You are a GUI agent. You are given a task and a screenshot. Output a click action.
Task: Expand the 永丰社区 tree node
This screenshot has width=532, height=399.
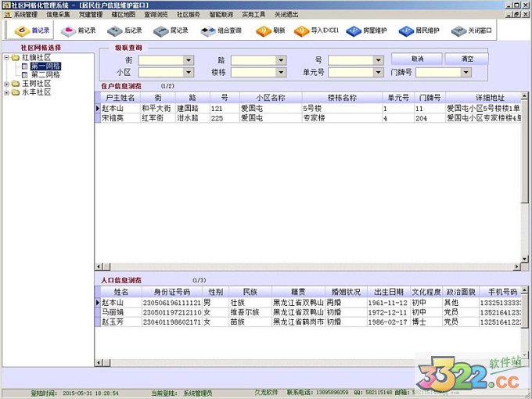pyautogui.click(x=7, y=92)
